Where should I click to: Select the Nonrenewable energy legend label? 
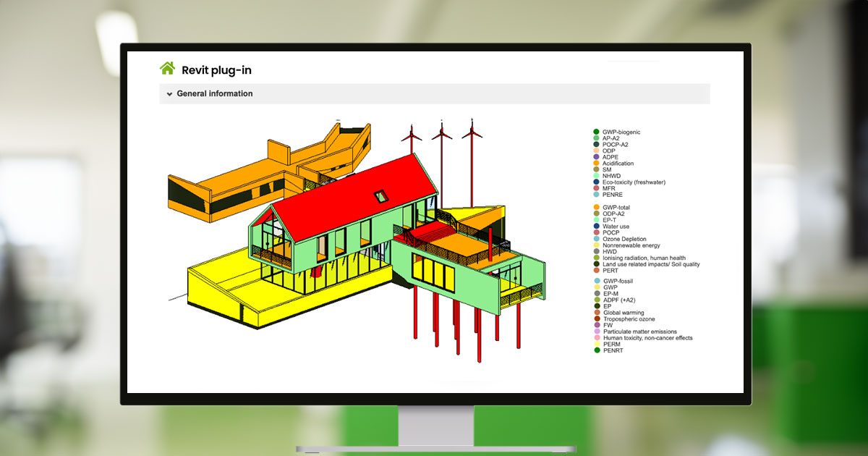[x=631, y=245]
